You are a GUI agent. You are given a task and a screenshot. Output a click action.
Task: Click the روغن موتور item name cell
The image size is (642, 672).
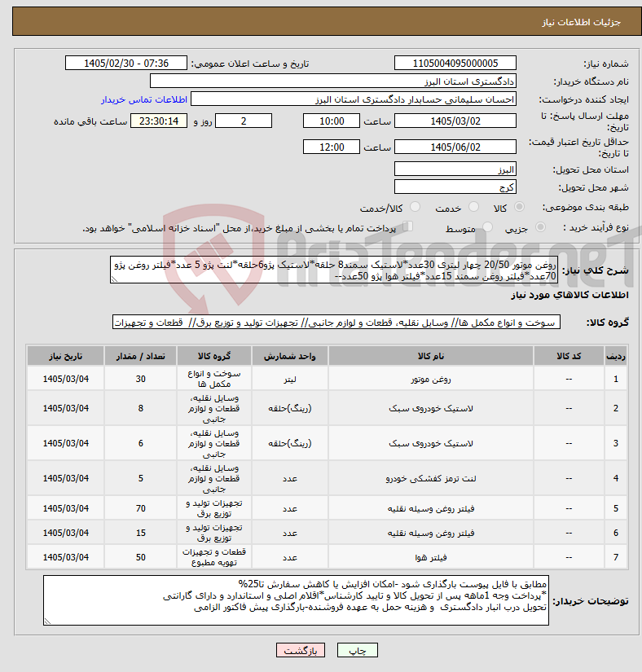click(x=431, y=379)
